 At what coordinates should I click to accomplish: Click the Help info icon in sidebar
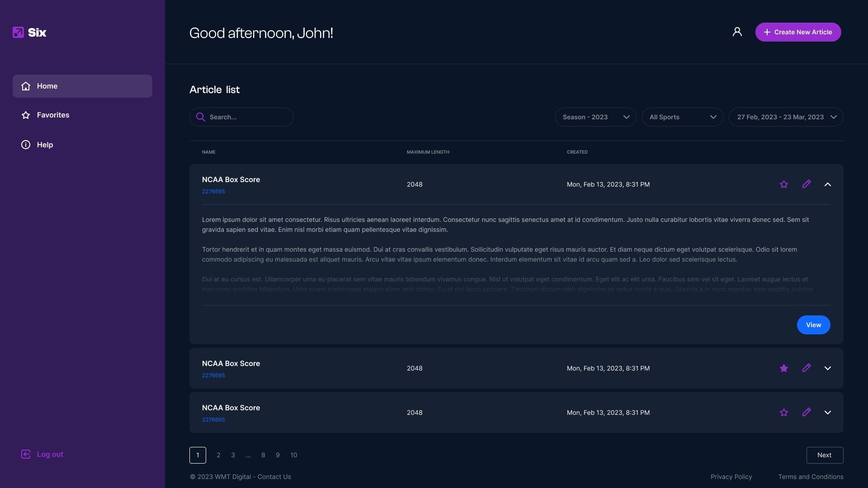26,145
